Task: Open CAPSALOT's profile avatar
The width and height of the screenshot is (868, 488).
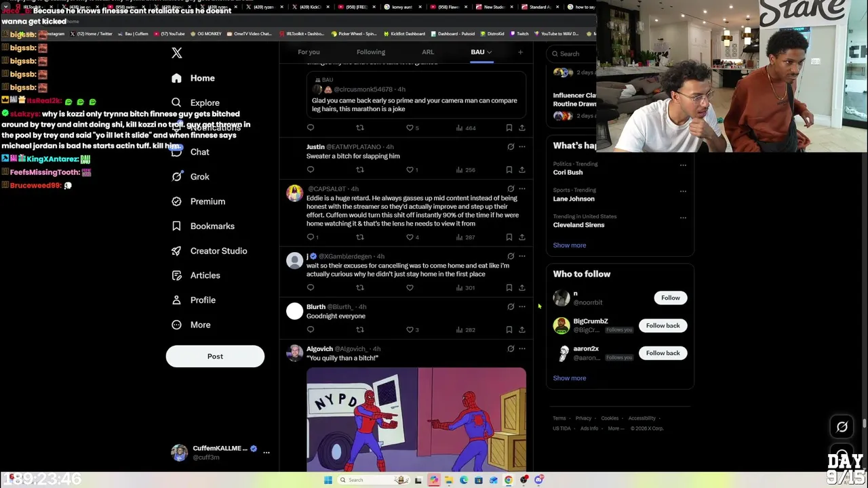Action: click(294, 193)
